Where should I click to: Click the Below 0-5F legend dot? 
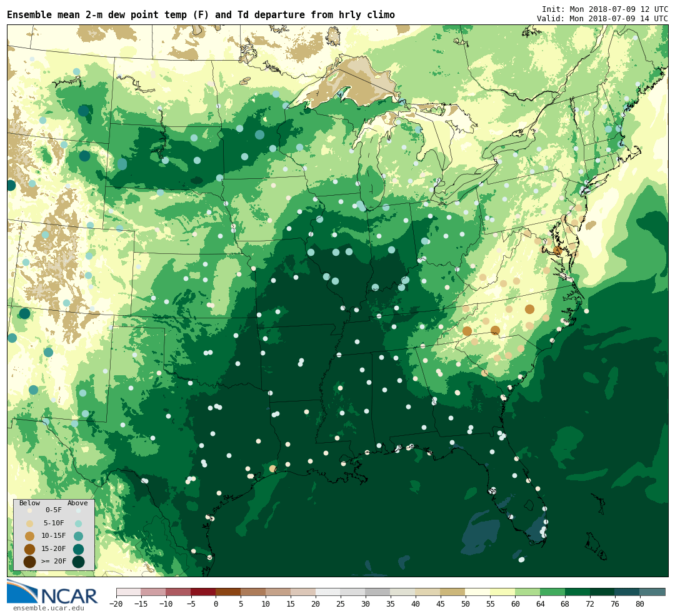(30, 511)
